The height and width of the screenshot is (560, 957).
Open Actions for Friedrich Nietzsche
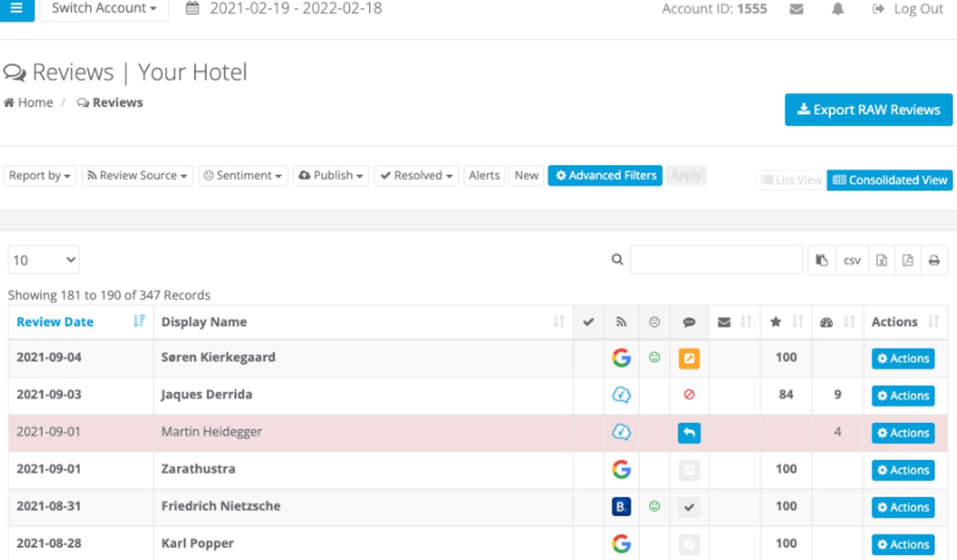(903, 507)
